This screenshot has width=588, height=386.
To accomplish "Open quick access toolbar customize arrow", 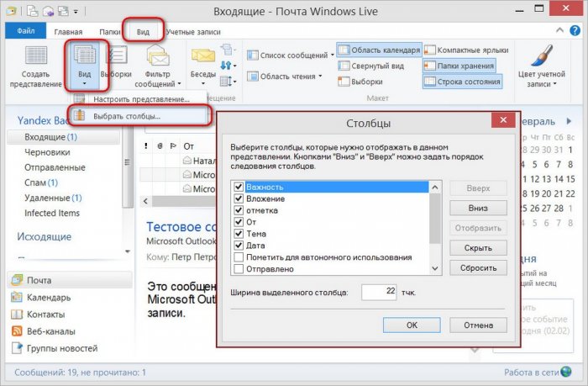I will [x=76, y=12].
